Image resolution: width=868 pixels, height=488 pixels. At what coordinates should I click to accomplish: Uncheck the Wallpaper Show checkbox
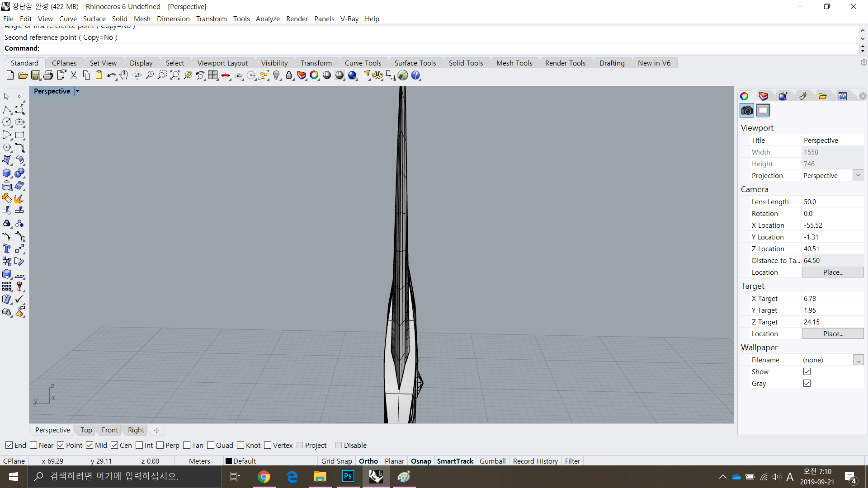[x=807, y=372]
